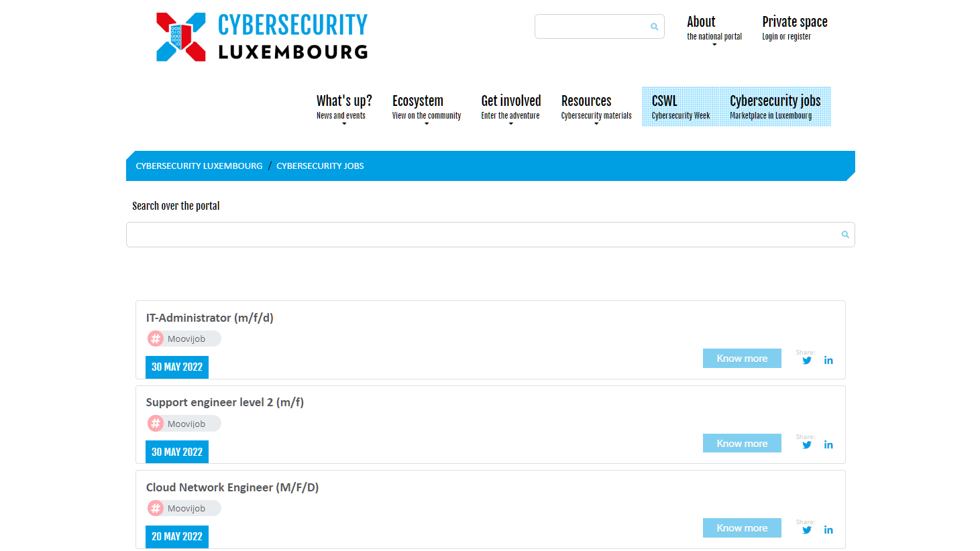Screen dimensions: 980x551
Task: Share Cloud Network Engineer job on LinkedIn
Action: click(828, 530)
